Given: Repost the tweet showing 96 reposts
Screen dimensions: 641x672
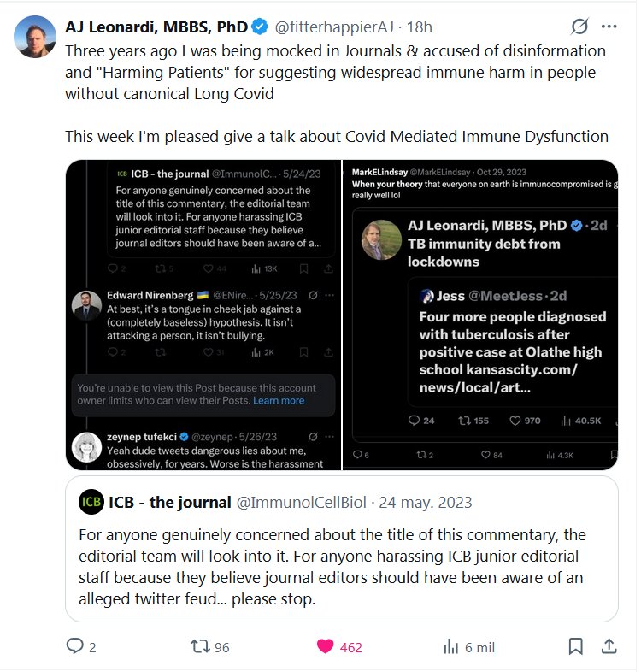Looking at the screenshot, I should point(201,647).
